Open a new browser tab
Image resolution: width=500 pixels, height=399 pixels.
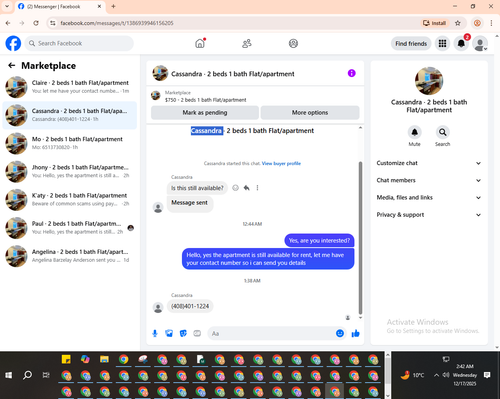(113, 6)
